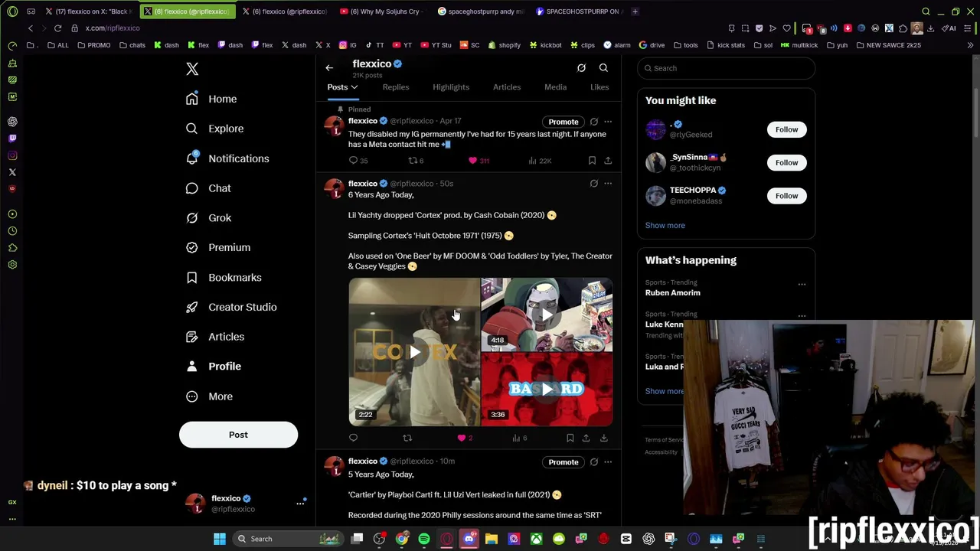
Task: Follow TEECHOPPA
Action: click(786, 196)
